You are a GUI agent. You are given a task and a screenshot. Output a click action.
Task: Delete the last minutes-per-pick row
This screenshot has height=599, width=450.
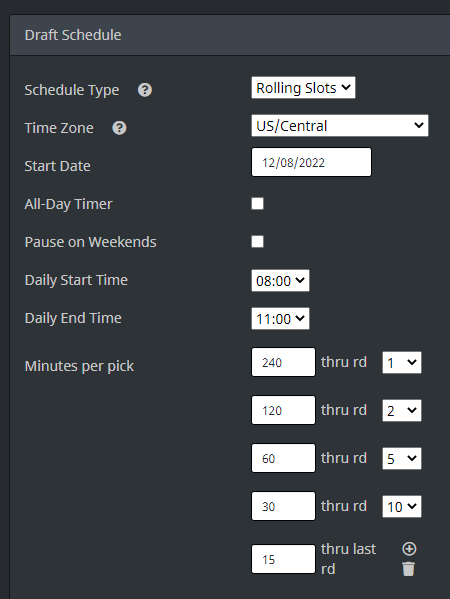coord(408,569)
